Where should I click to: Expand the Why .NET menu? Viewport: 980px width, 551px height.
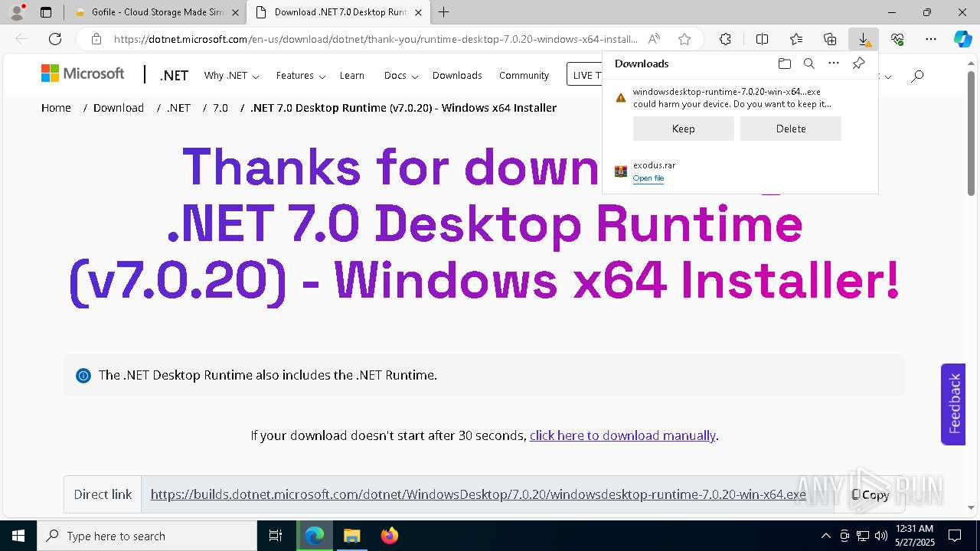click(231, 76)
